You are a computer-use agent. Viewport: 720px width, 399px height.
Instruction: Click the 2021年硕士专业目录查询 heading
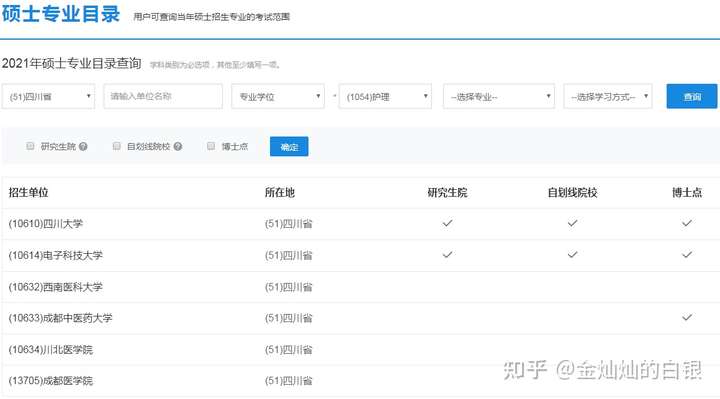tap(72, 63)
